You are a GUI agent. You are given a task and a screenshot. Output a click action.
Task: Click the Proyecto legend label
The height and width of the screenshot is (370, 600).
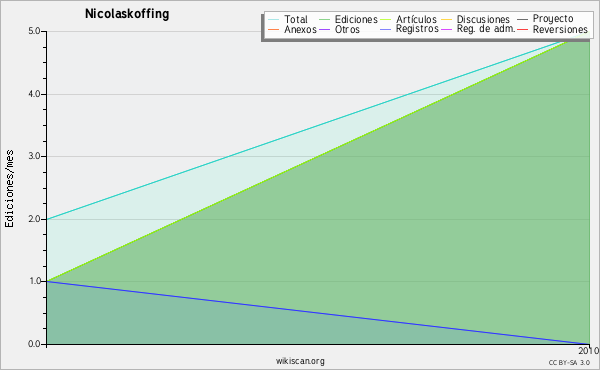click(553, 19)
